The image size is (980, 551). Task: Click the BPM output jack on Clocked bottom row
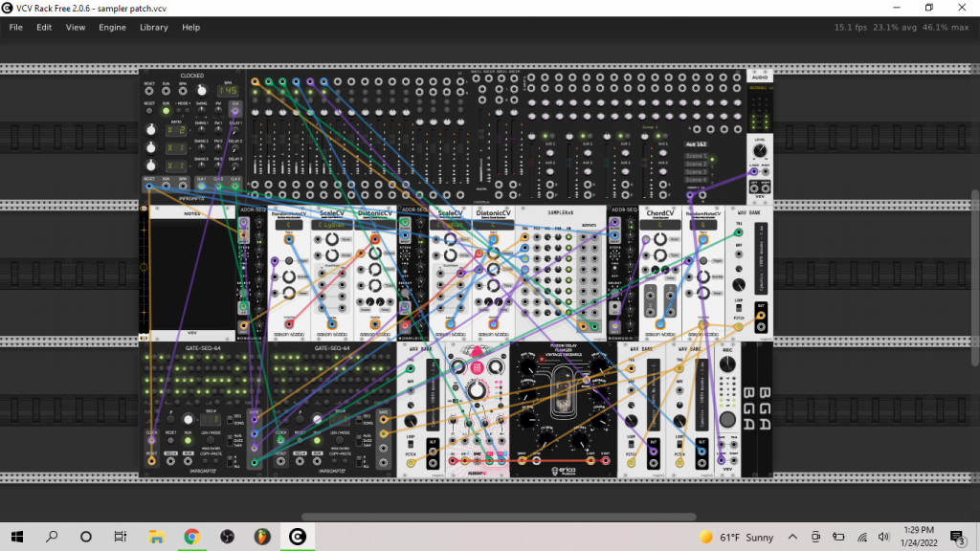[x=183, y=187]
